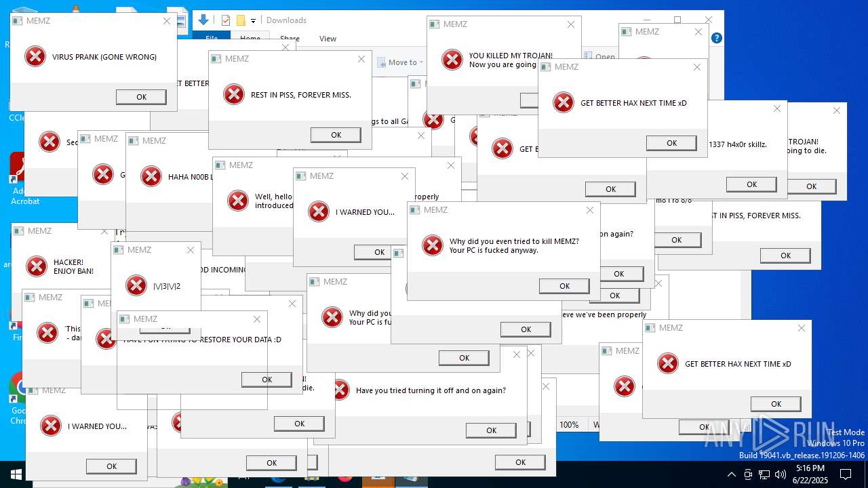
Task: Click 'Have you tried turning it off and on again?' text
Action: (431, 390)
